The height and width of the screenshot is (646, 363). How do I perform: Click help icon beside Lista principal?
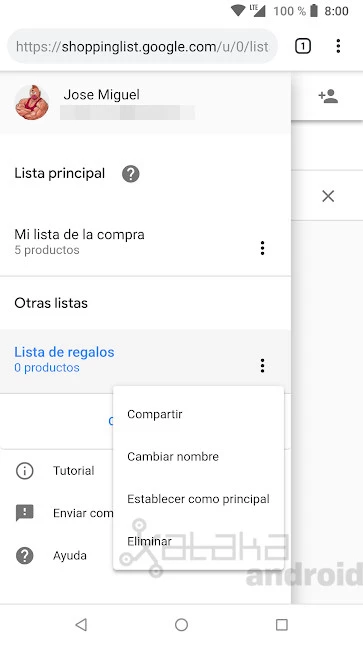tap(131, 174)
